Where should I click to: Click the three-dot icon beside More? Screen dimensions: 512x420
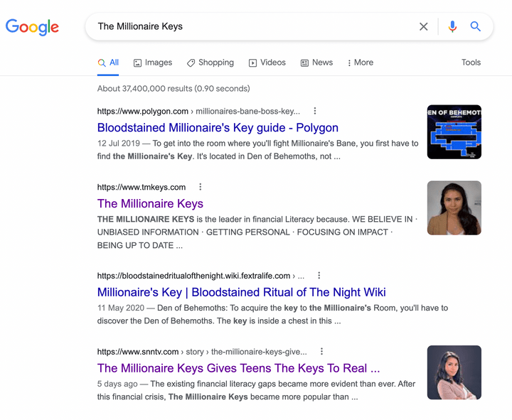coord(349,63)
